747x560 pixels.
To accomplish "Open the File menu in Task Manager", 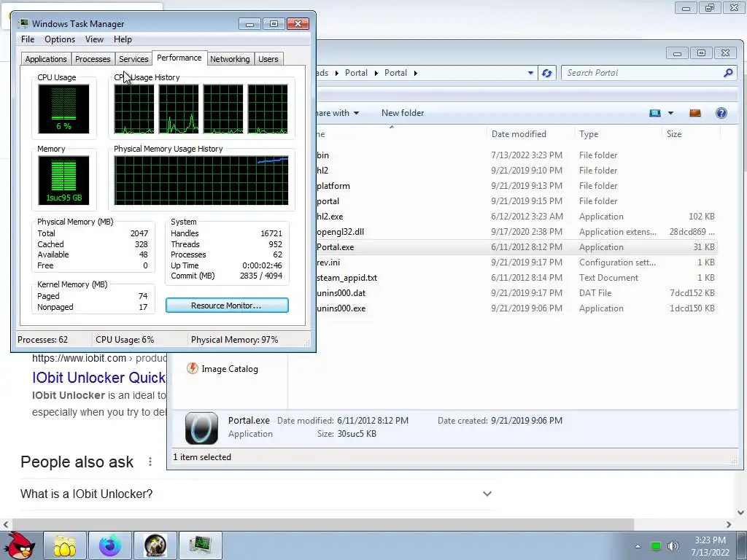I will tap(28, 39).
